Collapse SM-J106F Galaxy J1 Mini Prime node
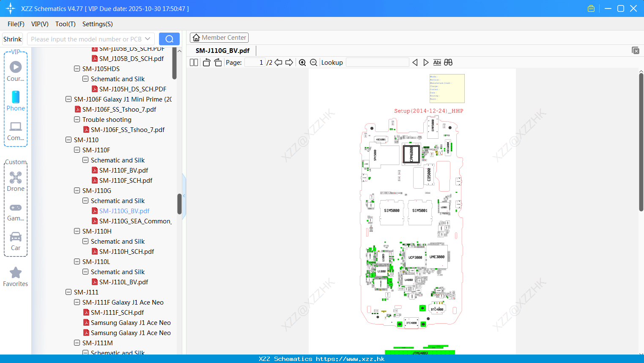The image size is (644, 363). tap(69, 99)
